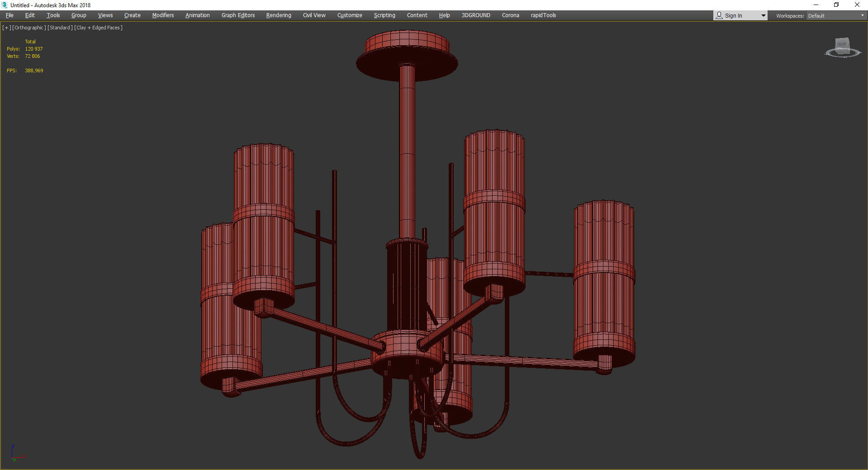Image resolution: width=868 pixels, height=470 pixels.
Task: Open the Group menu
Action: [79, 15]
